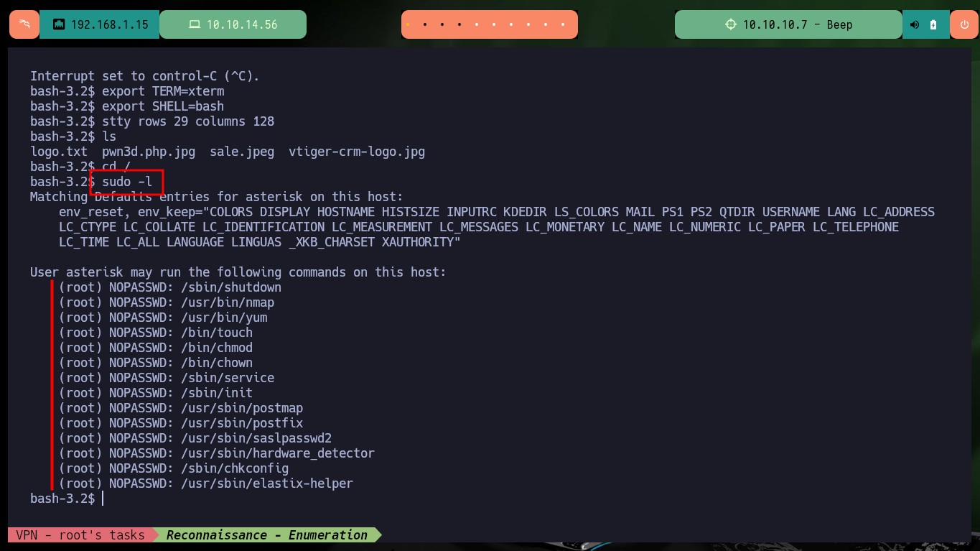The width and height of the screenshot is (980, 551).
Task: Click the /usr/sbin/postfix sudo entry
Action: click(181, 423)
